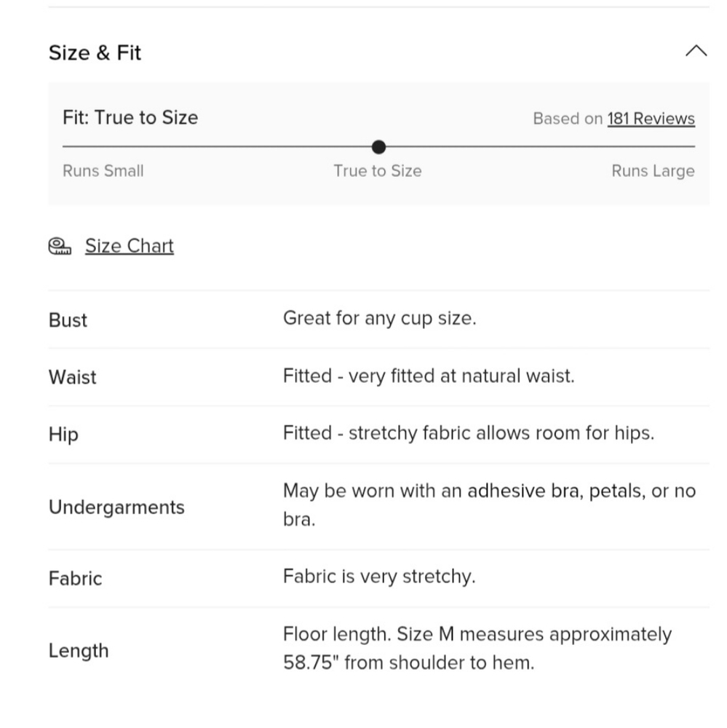Collapse the Size & Fit section chevron

(696, 51)
